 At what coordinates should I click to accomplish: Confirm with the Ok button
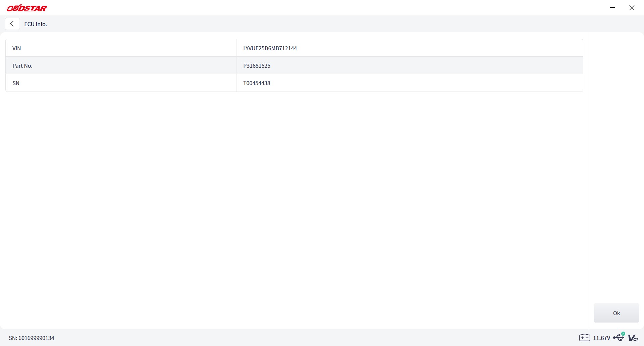point(616,313)
